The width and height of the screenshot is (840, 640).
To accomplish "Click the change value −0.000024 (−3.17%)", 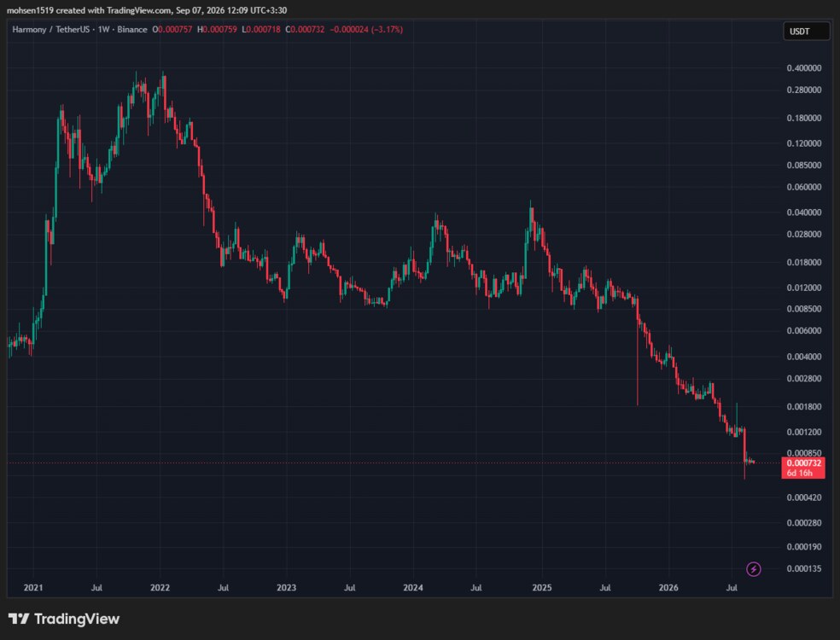I will pos(366,30).
